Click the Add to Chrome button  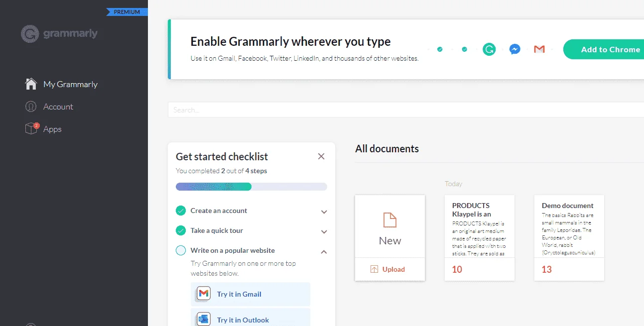(604, 49)
